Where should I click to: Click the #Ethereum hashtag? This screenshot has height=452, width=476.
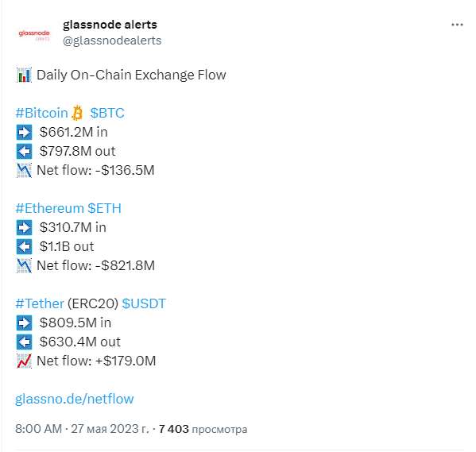tap(49, 208)
